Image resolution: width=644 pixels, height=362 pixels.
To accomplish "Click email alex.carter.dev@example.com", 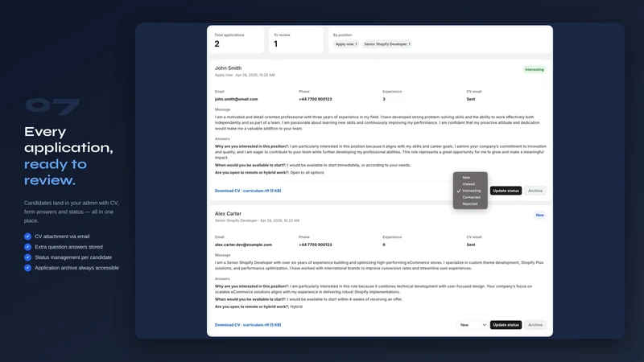I will (x=243, y=245).
